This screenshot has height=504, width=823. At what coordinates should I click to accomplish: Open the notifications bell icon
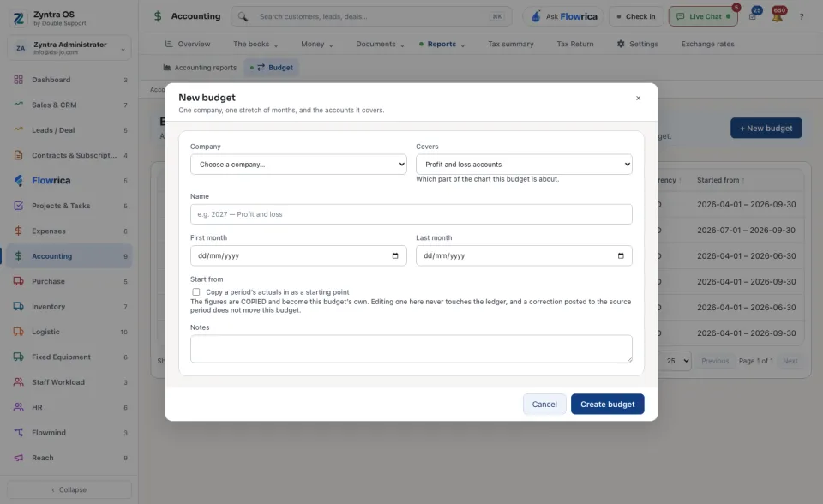778,16
